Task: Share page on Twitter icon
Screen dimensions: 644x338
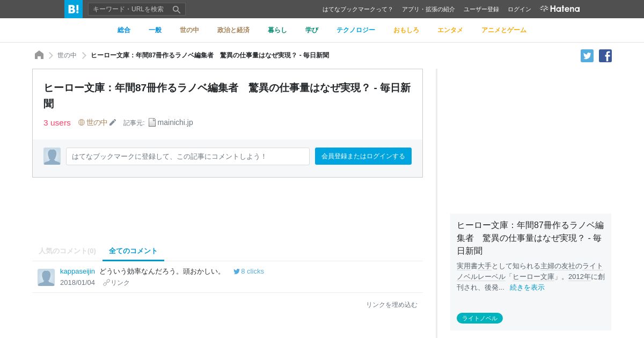Action: (x=587, y=56)
